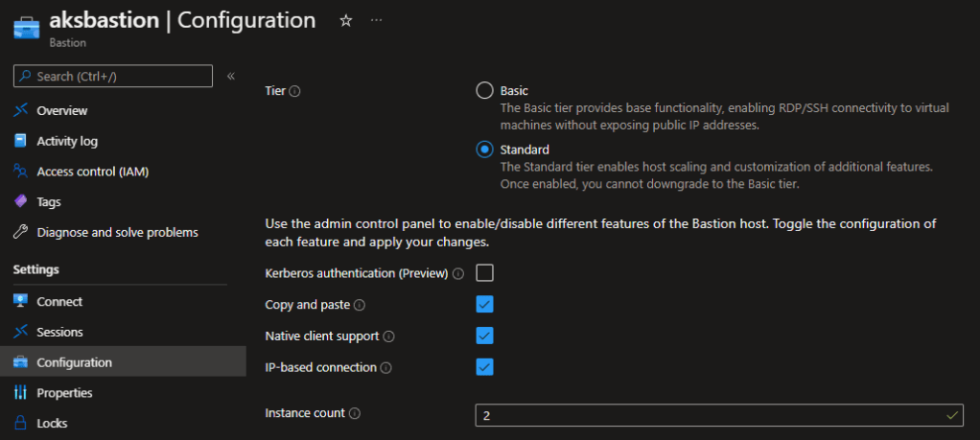The height and width of the screenshot is (440, 980).
Task: Click the Instance count info icon
Action: [355, 414]
